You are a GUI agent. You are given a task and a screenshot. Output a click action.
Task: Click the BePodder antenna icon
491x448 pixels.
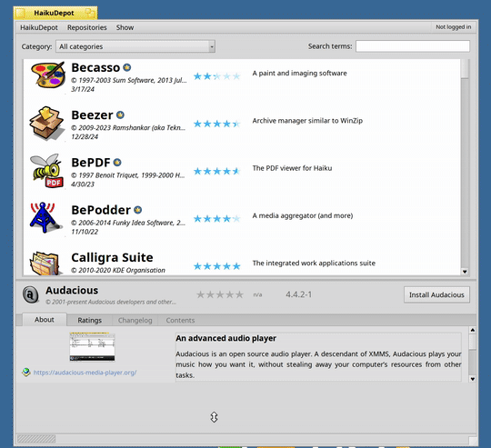click(46, 218)
